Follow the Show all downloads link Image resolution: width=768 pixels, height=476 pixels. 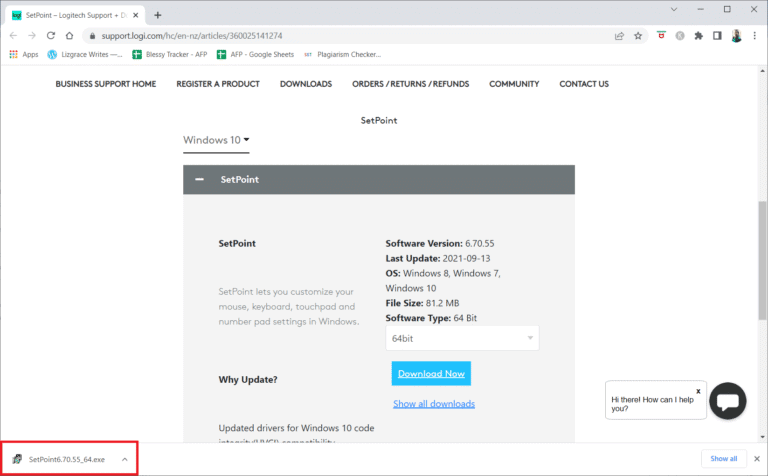pos(433,404)
